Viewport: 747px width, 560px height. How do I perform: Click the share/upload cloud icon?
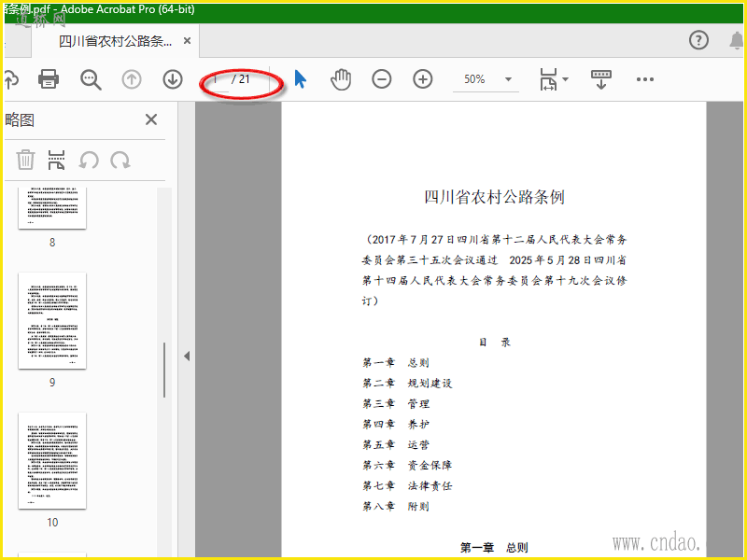coord(11,79)
